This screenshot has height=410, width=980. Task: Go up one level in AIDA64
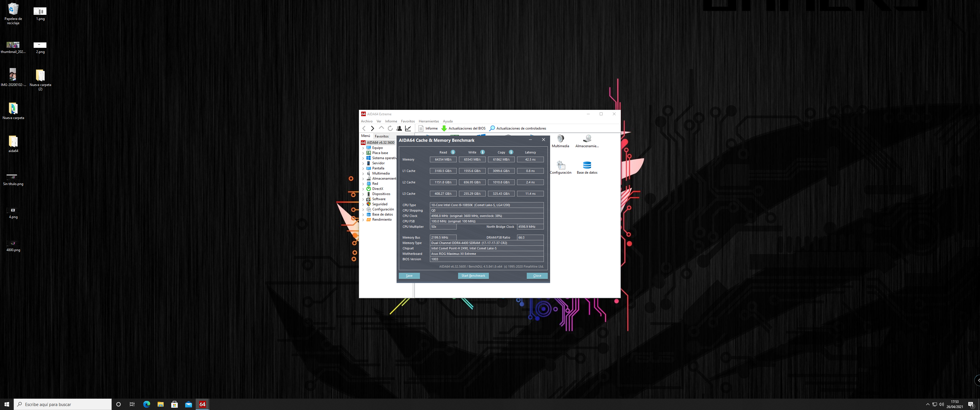381,128
